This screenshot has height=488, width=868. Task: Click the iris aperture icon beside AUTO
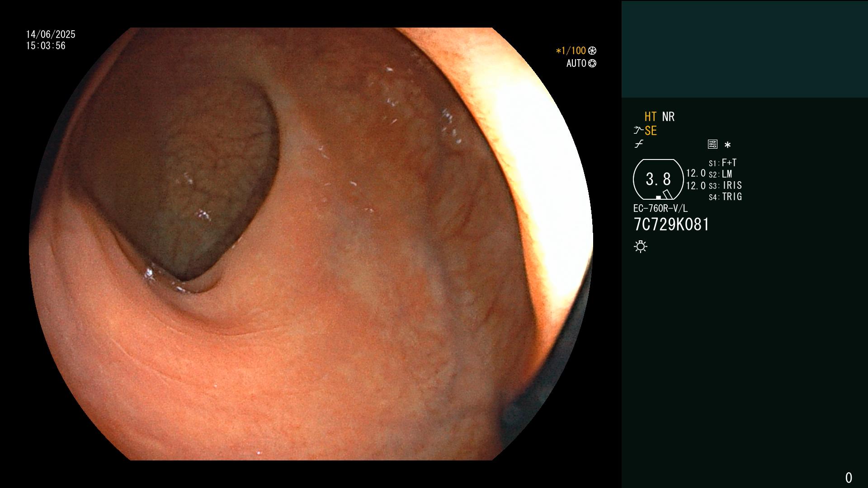[592, 63]
